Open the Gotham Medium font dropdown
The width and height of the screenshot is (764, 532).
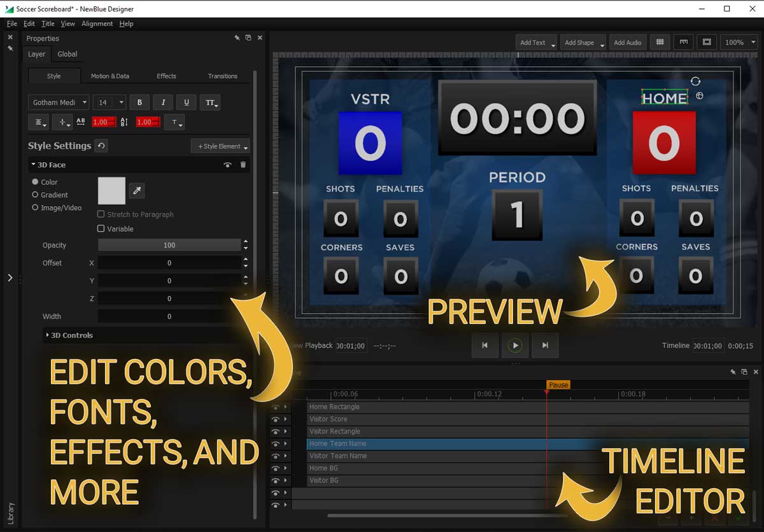58,102
